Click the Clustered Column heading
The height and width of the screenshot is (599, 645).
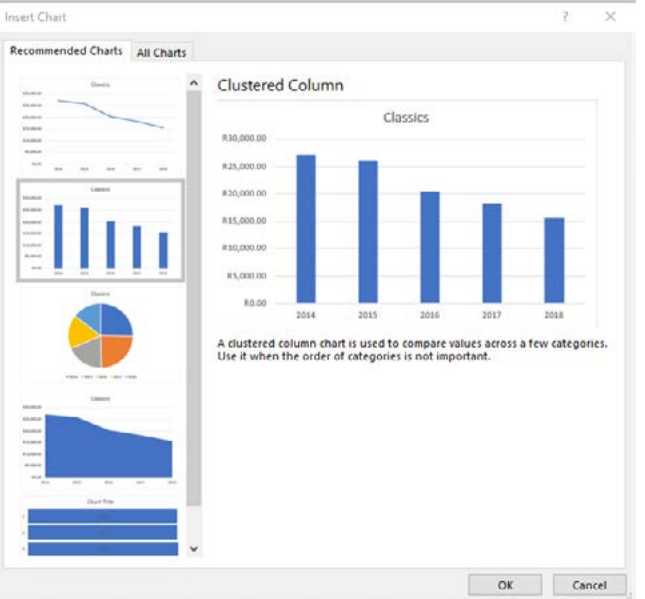coord(280,85)
